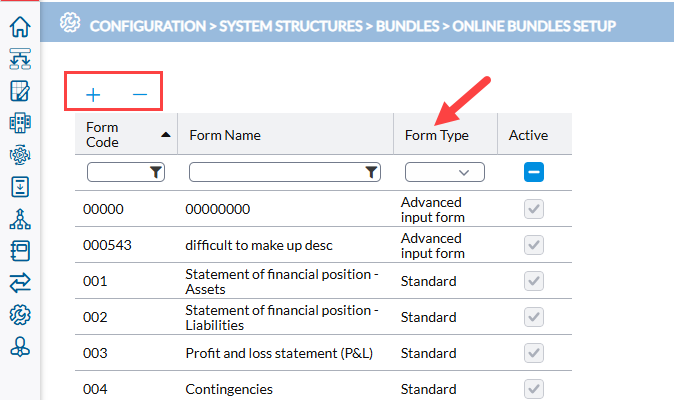This screenshot has width=674, height=400.
Task: Click the hierarchy tree sidebar icon
Action: pos(20,219)
